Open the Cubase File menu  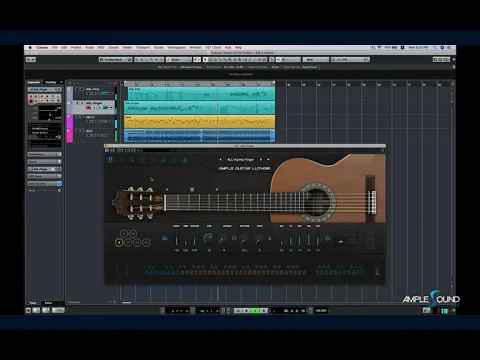pyautogui.click(x=55, y=48)
